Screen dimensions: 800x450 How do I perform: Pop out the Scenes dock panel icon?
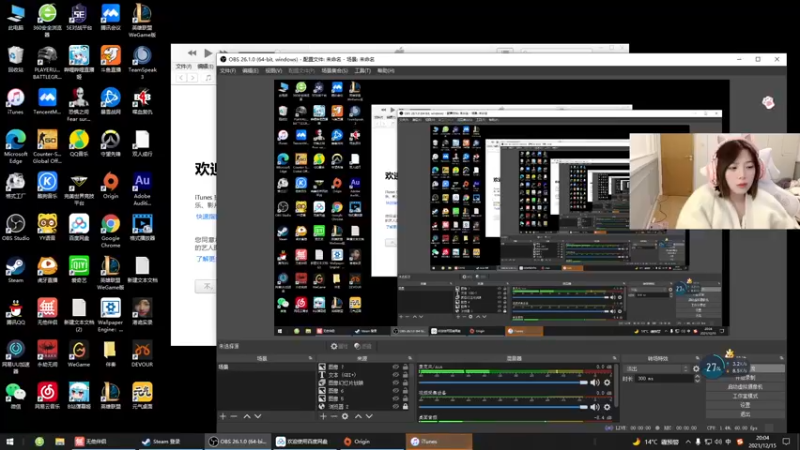pyautogui.click(x=310, y=358)
